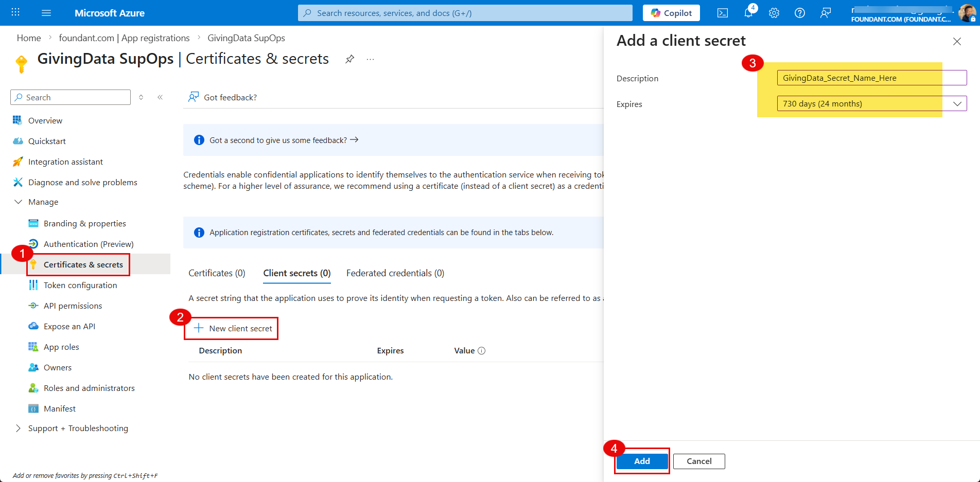Select the Client secrets (0) tab
Image resolution: width=980 pixels, height=482 pixels.
(x=297, y=273)
